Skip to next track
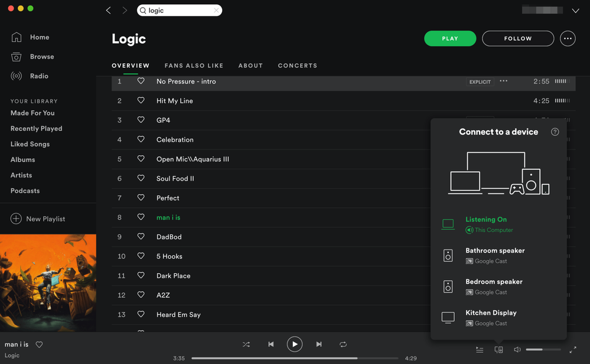590x364 pixels. (319, 344)
